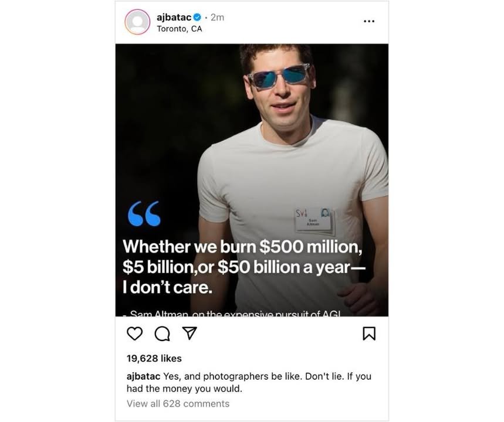Viewport: 504px width, 422px height.
Task: Share the post with the paper plane icon
Action: point(190,333)
